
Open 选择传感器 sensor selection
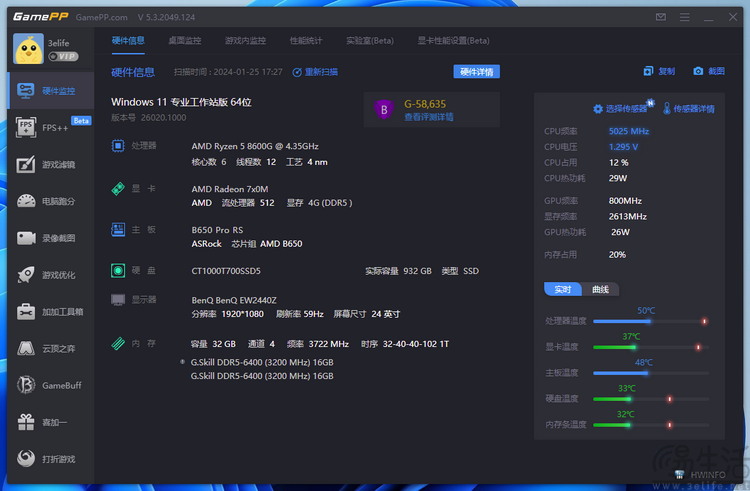[620, 109]
